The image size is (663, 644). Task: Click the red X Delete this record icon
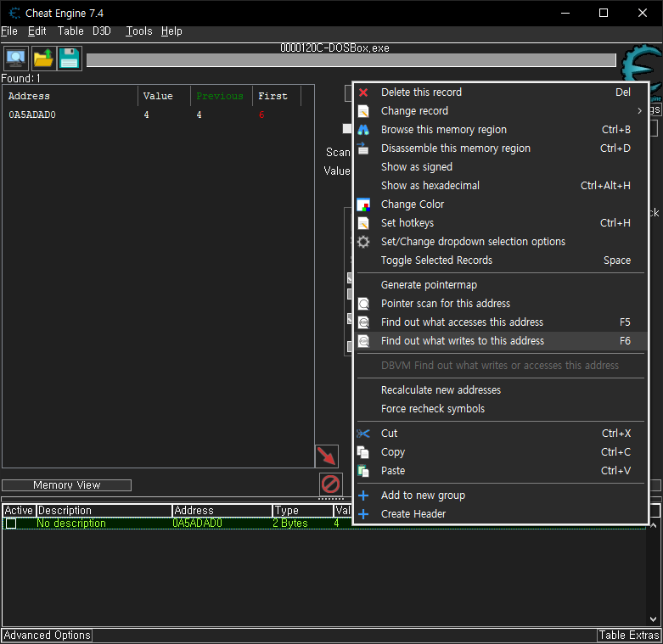(363, 92)
